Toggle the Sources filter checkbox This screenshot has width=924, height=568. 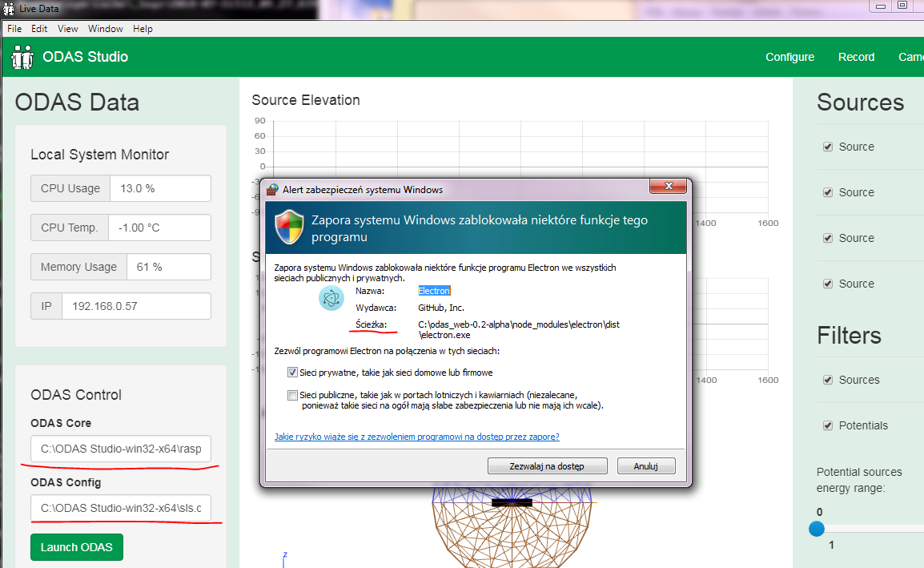pyautogui.click(x=828, y=380)
